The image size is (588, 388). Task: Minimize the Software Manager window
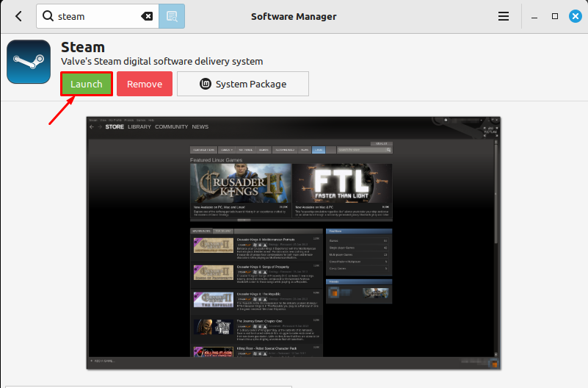point(534,16)
